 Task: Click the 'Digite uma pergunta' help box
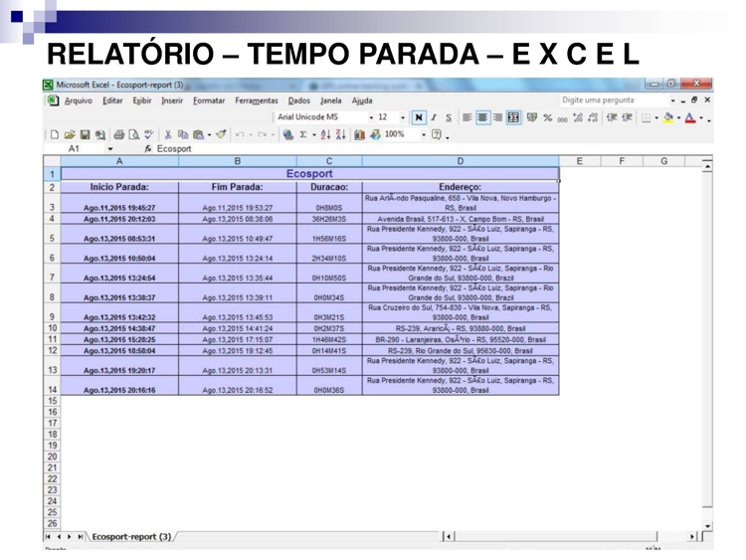click(x=607, y=100)
